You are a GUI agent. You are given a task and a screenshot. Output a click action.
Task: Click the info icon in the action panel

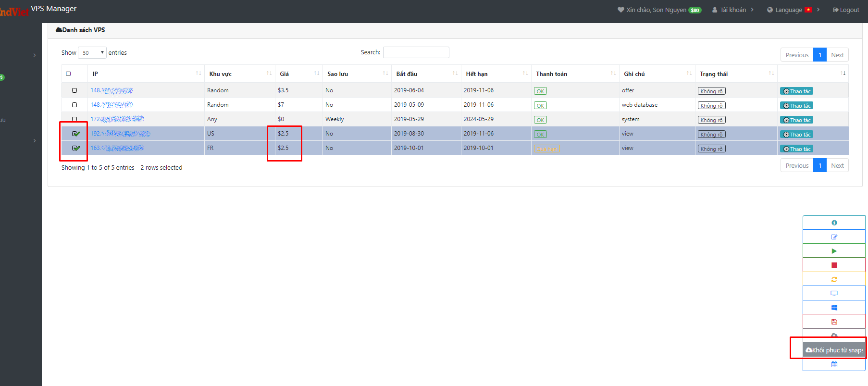tap(834, 223)
